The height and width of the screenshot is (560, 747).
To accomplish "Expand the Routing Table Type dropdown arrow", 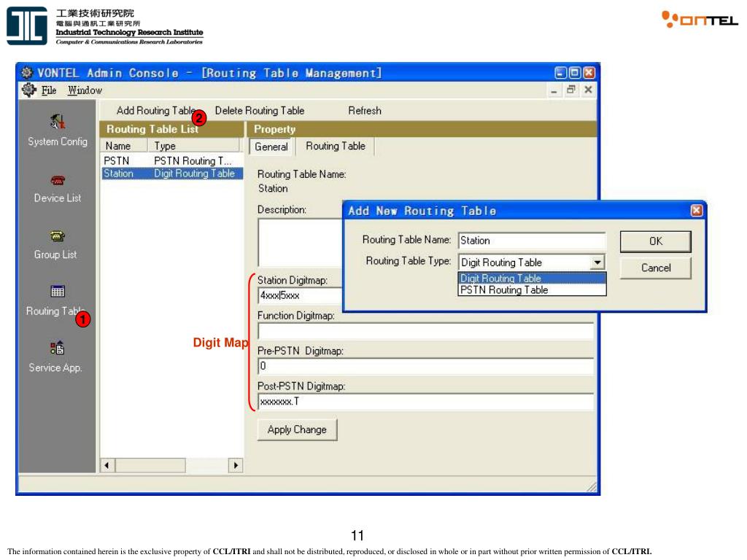I will coord(597,262).
